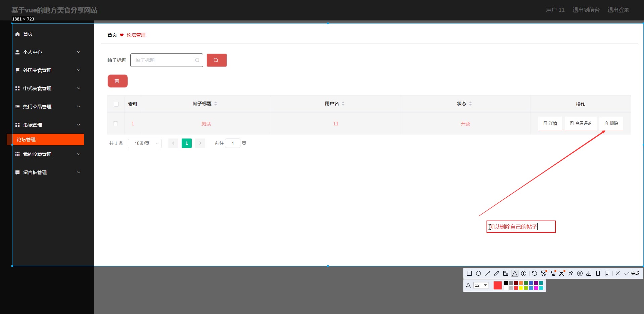Pick the orange color swatch
644x314 pixels.
(x=521, y=283)
